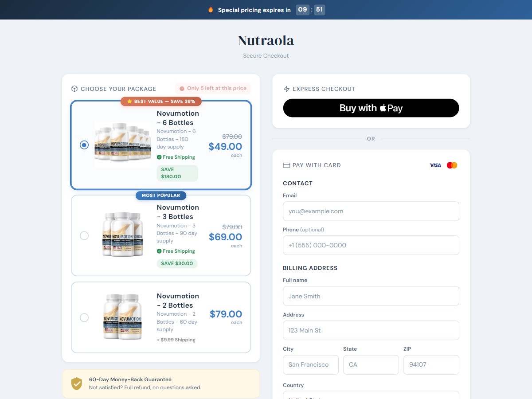The image size is (532, 399).
Task: Click the flame icon in the top banner
Action: [x=211, y=9]
